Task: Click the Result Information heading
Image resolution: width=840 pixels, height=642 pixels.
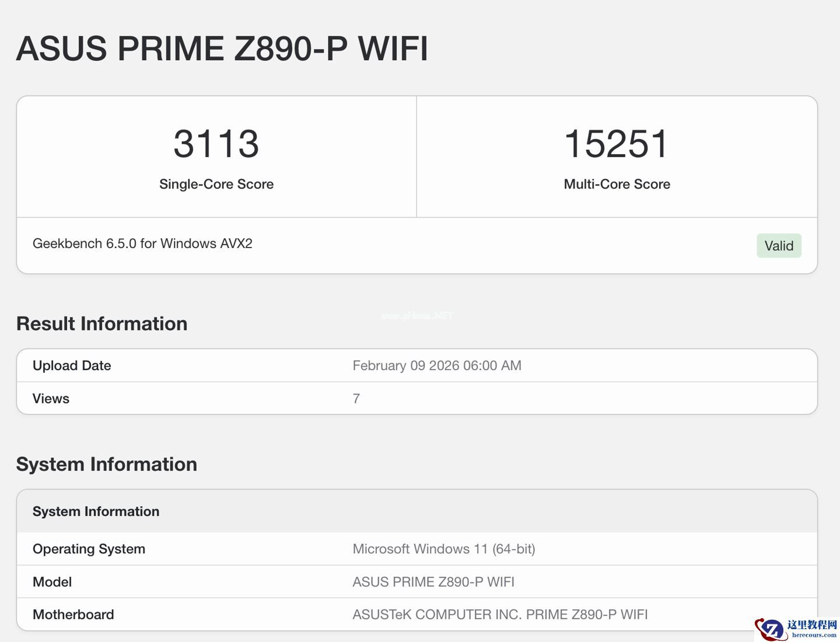Action: click(102, 324)
